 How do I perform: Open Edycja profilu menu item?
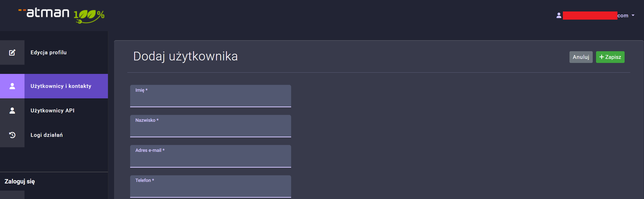coord(48,52)
